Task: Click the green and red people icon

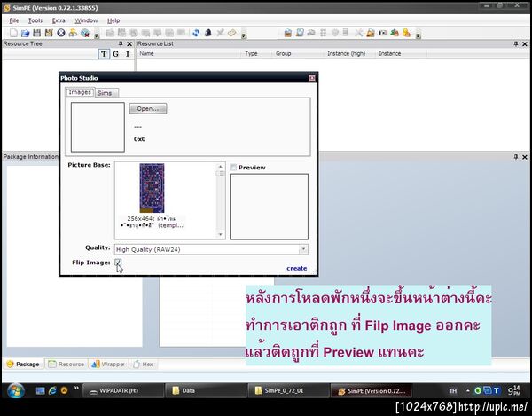Action: click(395, 33)
